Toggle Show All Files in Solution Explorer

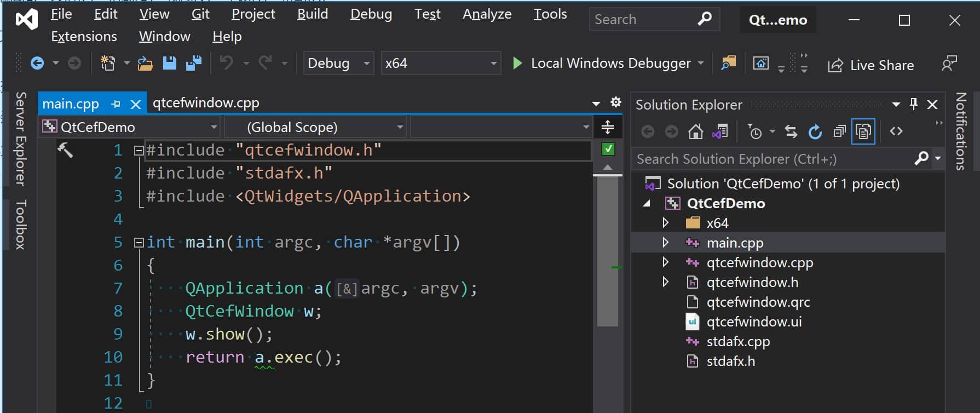pos(863,131)
